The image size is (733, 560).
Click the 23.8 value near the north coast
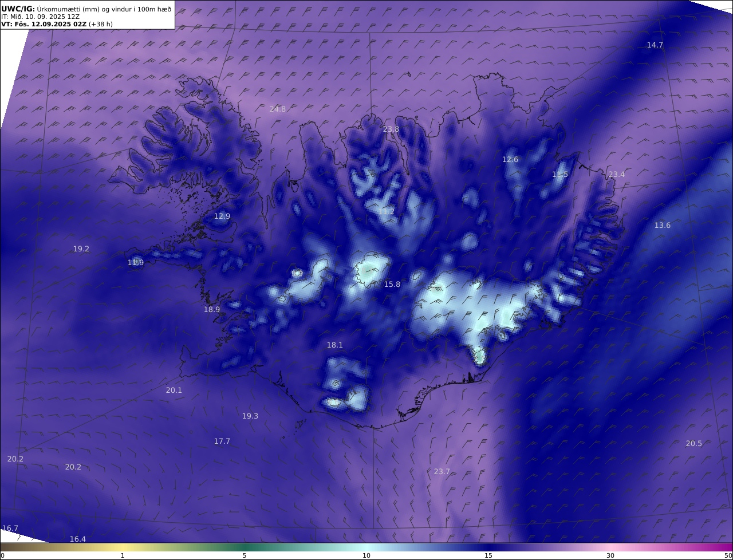pyautogui.click(x=391, y=129)
